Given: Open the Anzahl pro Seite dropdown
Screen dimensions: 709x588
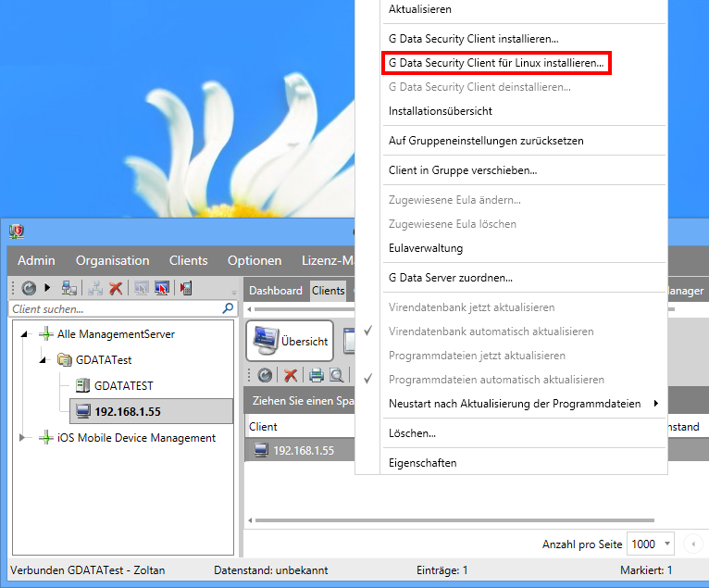Looking at the screenshot, I should click(667, 544).
